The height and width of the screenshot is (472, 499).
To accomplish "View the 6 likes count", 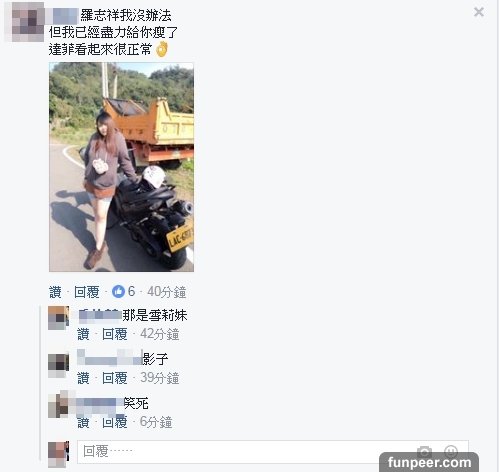I will tap(132, 292).
